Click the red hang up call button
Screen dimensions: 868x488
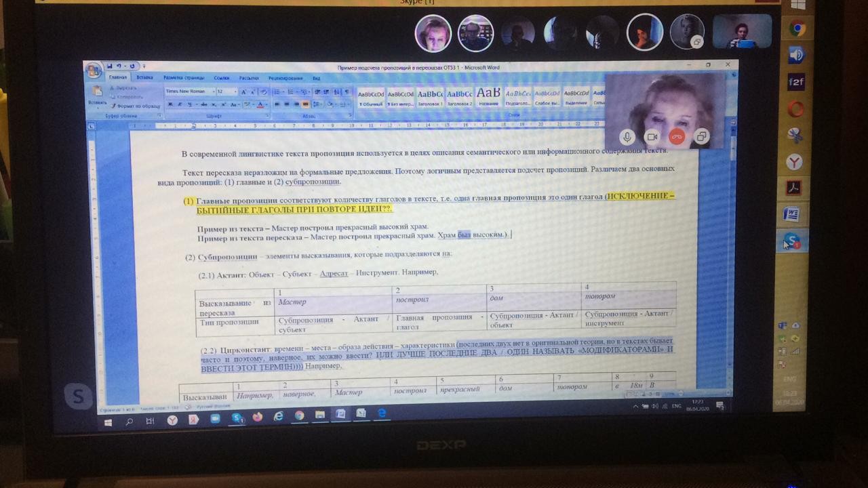coord(676,137)
